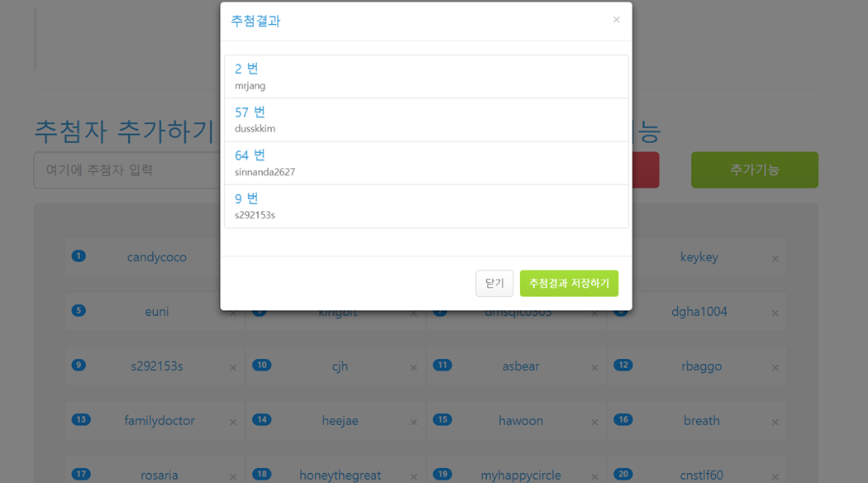The image size is (868, 483).
Task: Remove asbear using its X icon
Action: [x=594, y=368]
